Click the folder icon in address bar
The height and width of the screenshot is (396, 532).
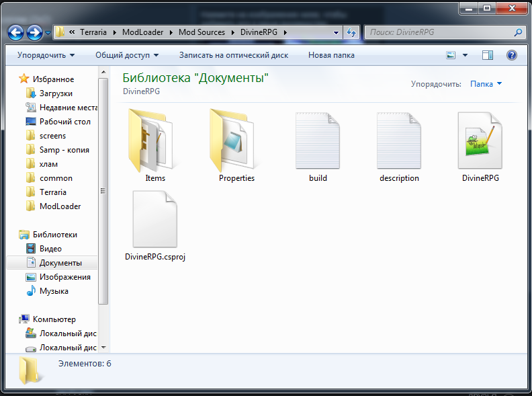[x=60, y=32]
